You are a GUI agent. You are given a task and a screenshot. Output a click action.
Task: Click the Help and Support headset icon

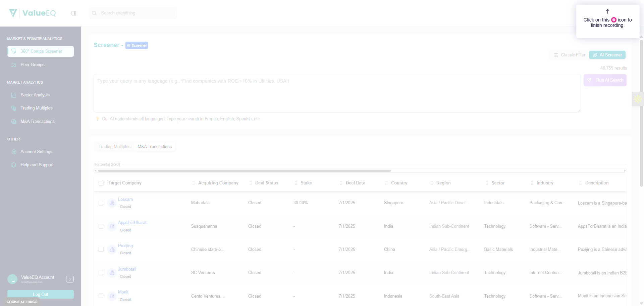tap(14, 165)
